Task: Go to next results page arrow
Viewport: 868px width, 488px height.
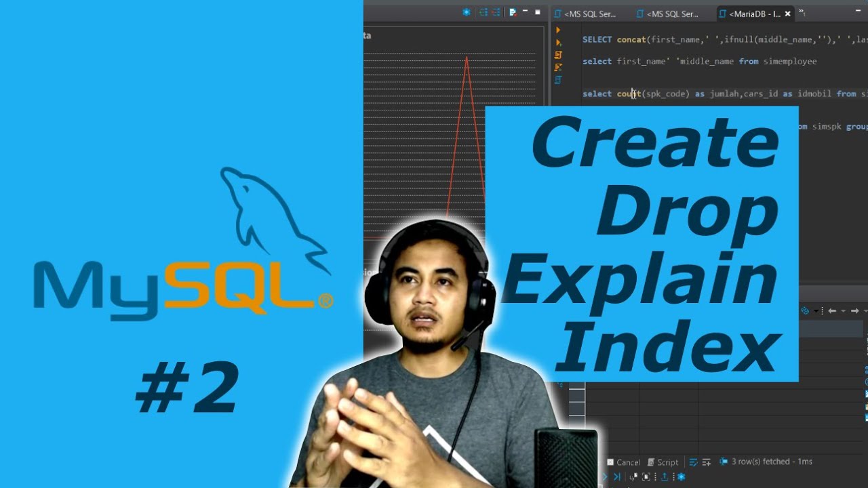Action: pyautogui.click(x=604, y=476)
